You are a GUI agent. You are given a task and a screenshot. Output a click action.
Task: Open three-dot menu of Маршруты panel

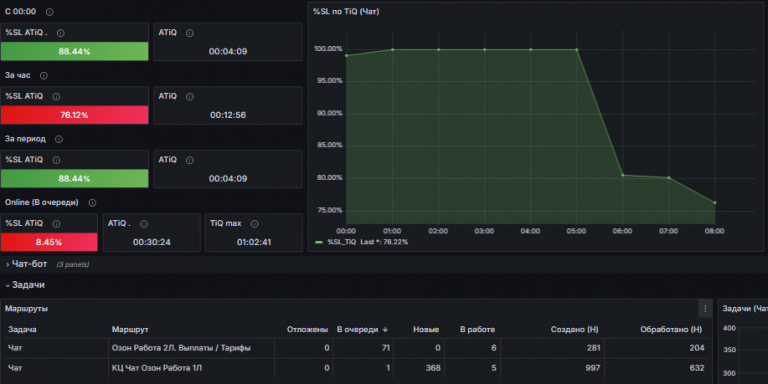(705, 309)
